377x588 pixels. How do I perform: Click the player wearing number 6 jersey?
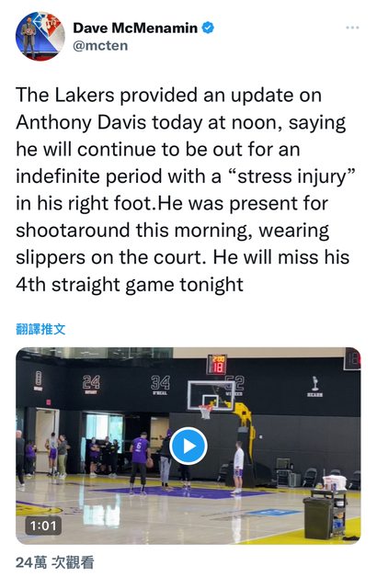[x=139, y=462]
